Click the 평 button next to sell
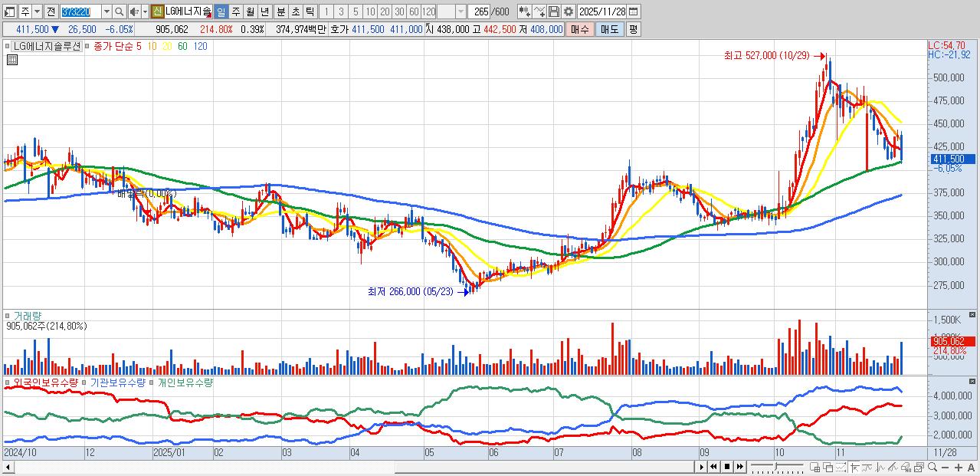This screenshot has height=476, width=980. pyautogui.click(x=634, y=29)
